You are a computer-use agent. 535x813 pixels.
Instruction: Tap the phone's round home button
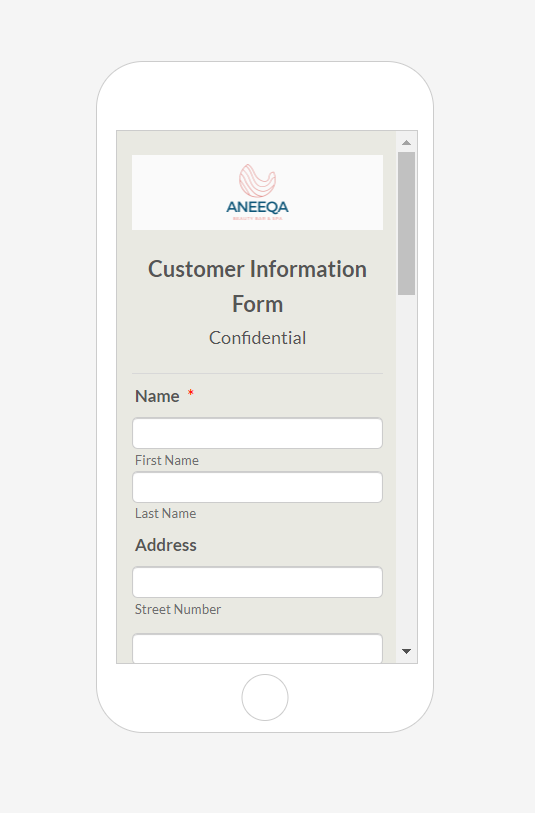[265, 697]
